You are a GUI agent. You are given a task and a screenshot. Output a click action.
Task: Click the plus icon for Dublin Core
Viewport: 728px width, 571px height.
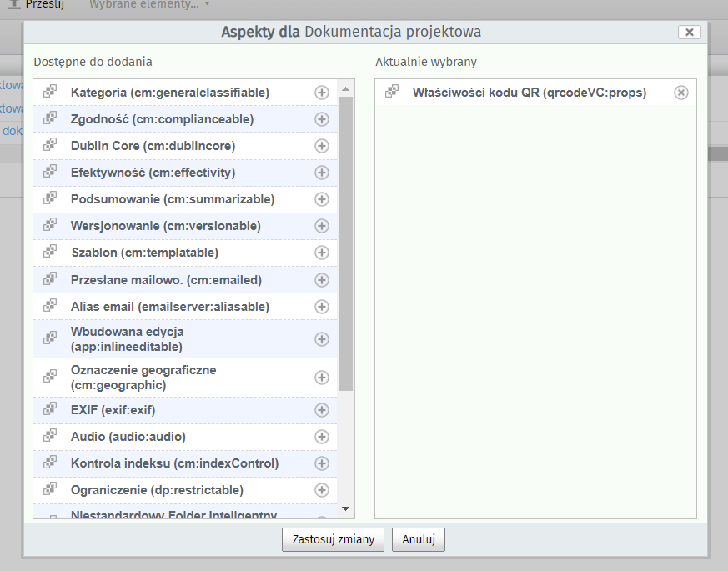click(321, 146)
